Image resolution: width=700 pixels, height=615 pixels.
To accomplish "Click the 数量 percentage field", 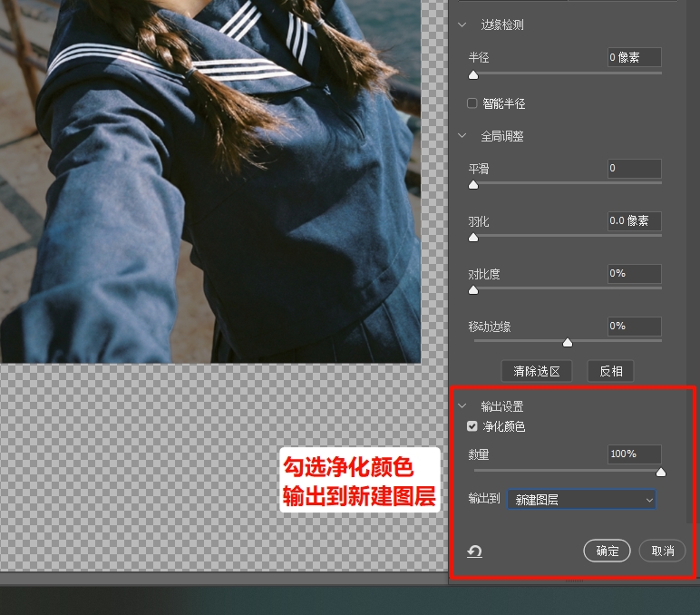I will (635, 454).
